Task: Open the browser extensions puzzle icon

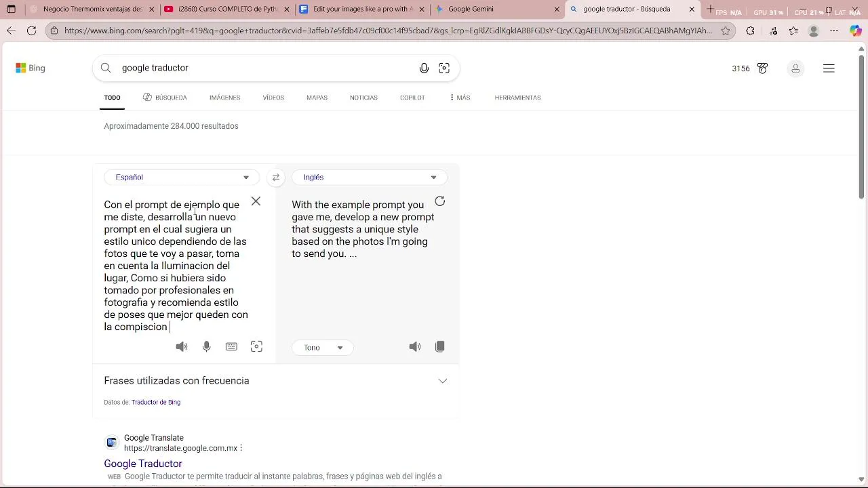Action: 750,30
